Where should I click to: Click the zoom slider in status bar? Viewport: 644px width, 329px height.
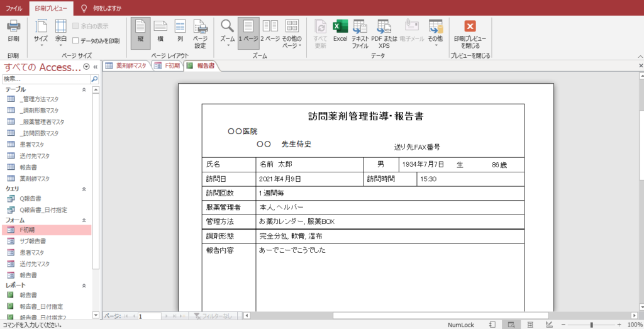(590, 325)
